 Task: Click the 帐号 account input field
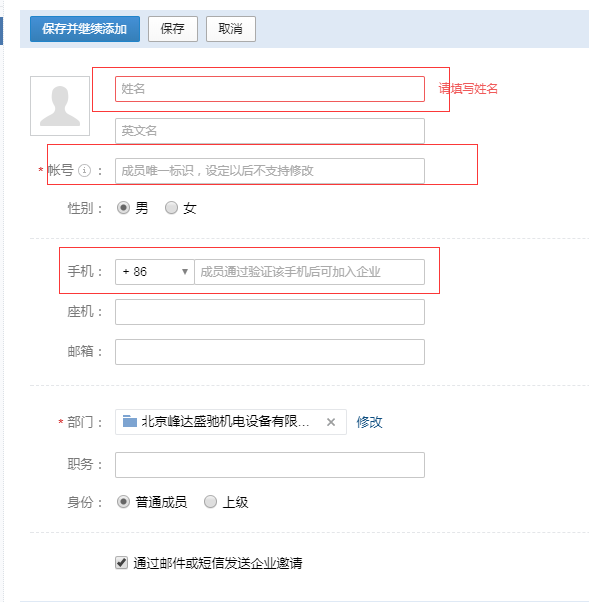click(x=270, y=171)
